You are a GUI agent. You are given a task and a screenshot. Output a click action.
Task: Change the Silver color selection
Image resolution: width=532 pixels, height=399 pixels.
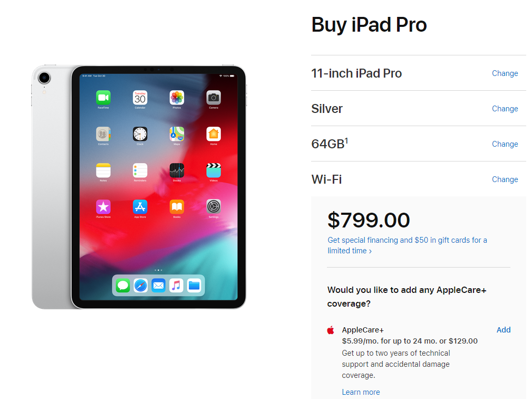(x=505, y=109)
